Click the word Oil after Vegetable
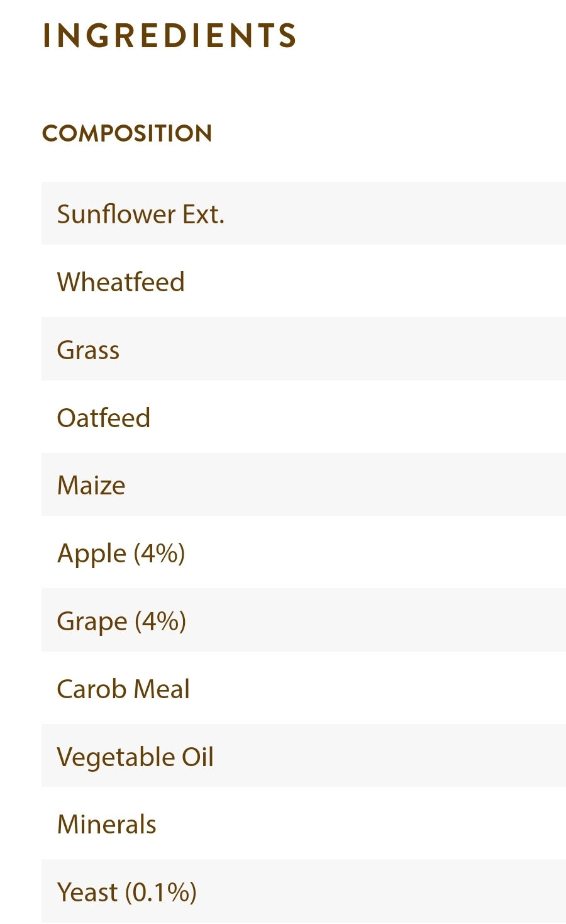 coord(198,757)
